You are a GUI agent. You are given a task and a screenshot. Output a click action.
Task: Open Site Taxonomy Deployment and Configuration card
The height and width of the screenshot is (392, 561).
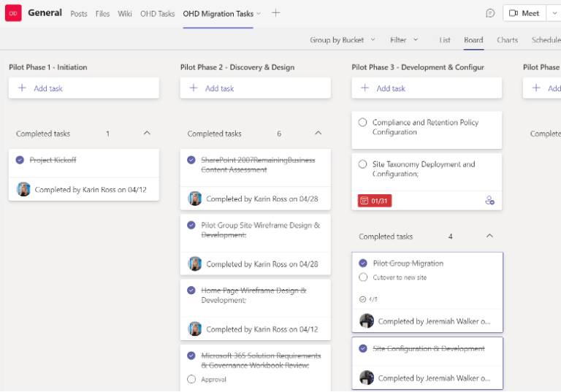427,182
